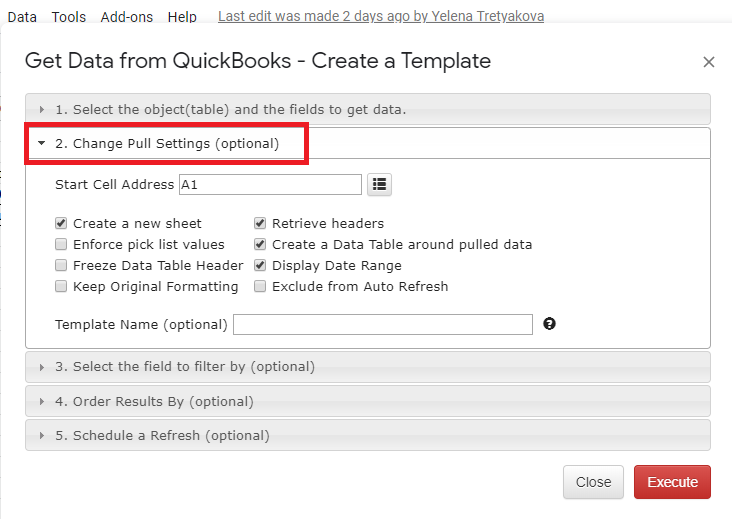
Task: Close the dialog with the X icon
Action: coord(709,62)
